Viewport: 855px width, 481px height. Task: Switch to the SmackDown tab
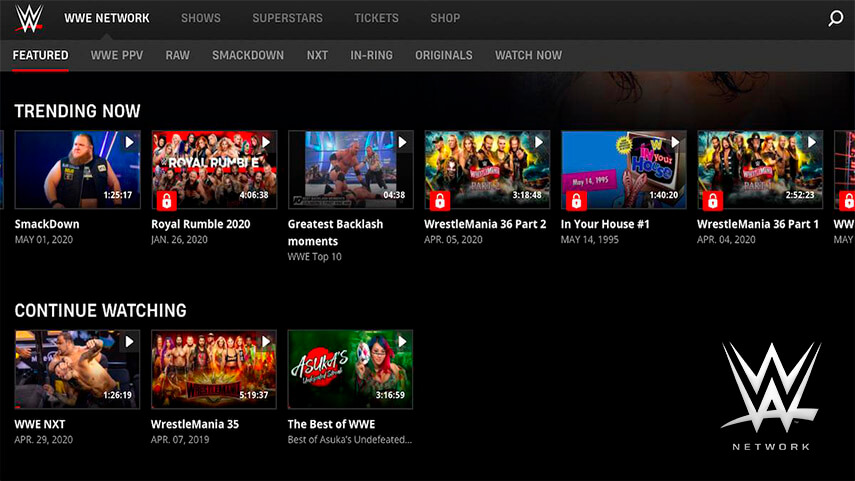pyautogui.click(x=248, y=55)
